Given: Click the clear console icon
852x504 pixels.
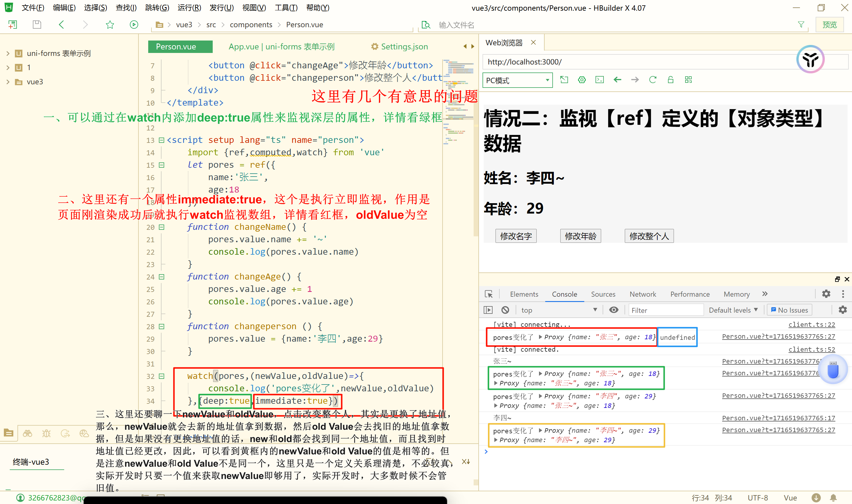Looking at the screenshot, I should [505, 310].
